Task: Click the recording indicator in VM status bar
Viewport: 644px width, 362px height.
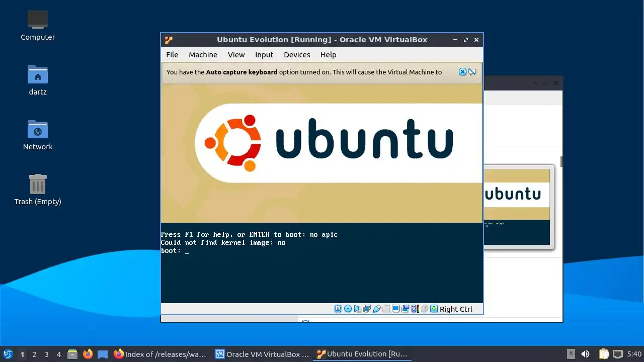Action: pyautogui.click(x=406, y=309)
